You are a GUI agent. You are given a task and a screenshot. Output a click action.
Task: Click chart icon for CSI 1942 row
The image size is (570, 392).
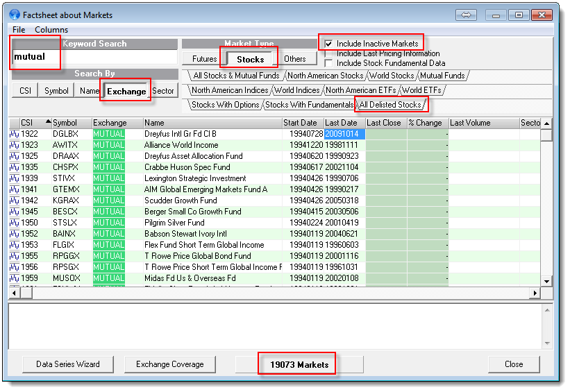click(14, 201)
